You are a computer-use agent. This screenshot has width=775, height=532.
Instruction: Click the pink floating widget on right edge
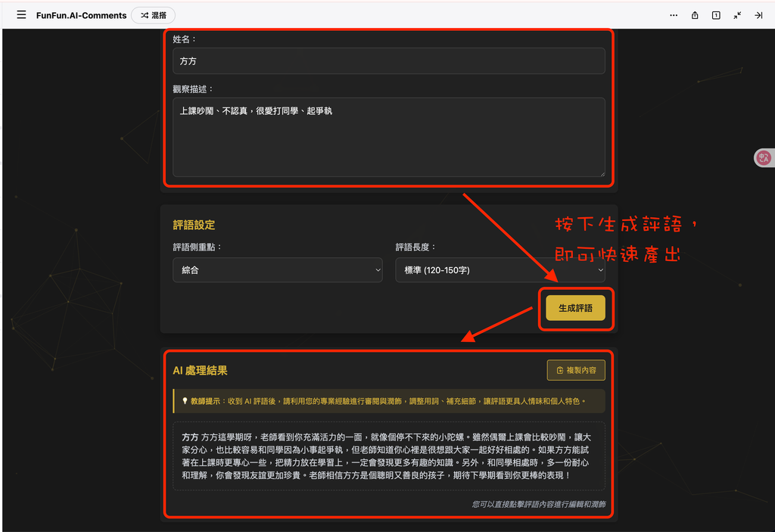(x=764, y=157)
